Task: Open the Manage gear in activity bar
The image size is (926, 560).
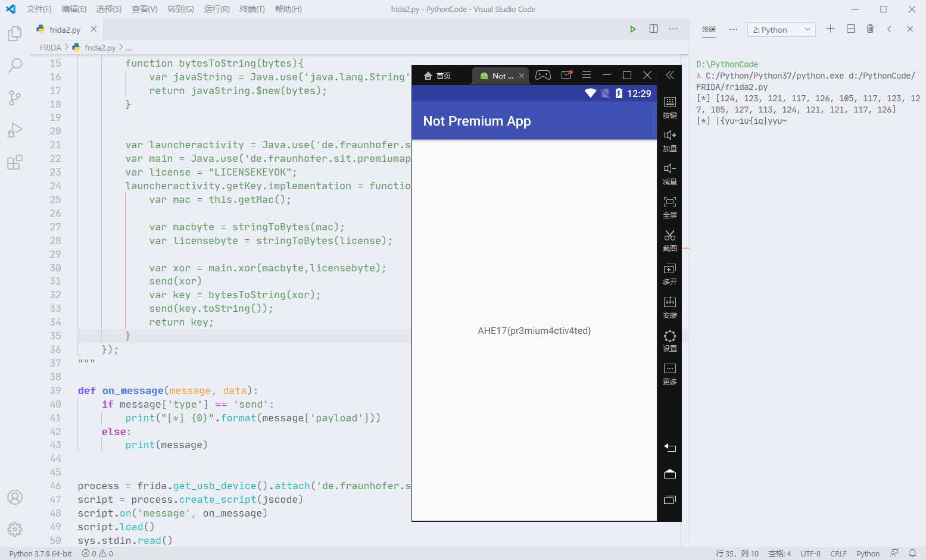Action: pyautogui.click(x=15, y=529)
